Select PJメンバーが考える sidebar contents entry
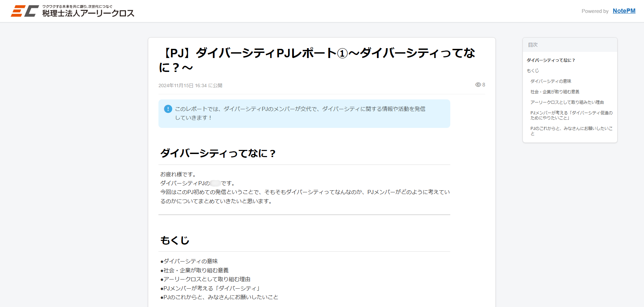The height and width of the screenshot is (307, 644). tap(571, 115)
